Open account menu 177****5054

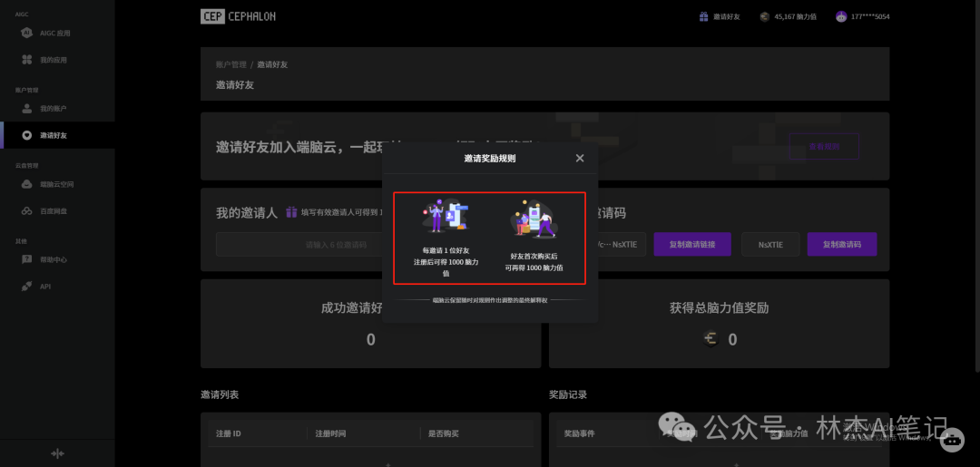click(870, 17)
